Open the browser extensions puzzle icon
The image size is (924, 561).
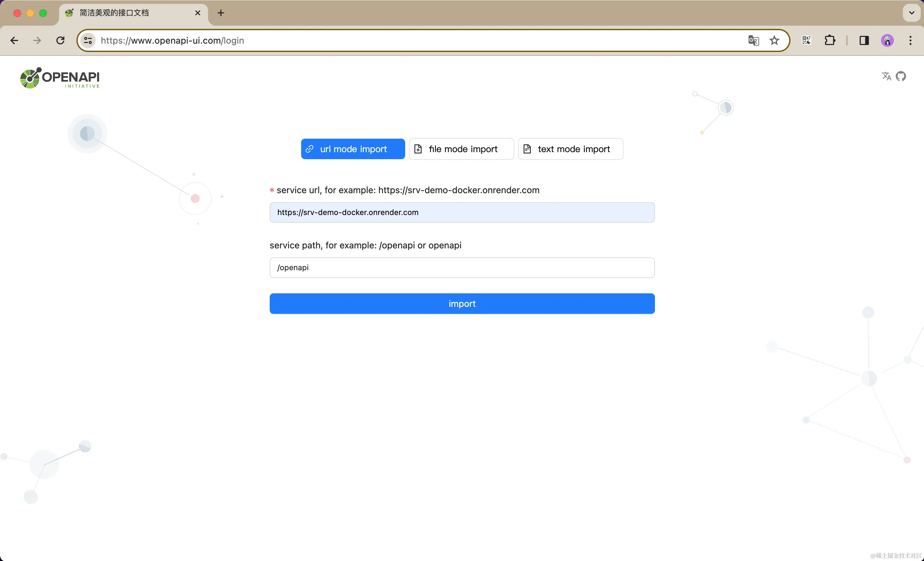tap(830, 40)
